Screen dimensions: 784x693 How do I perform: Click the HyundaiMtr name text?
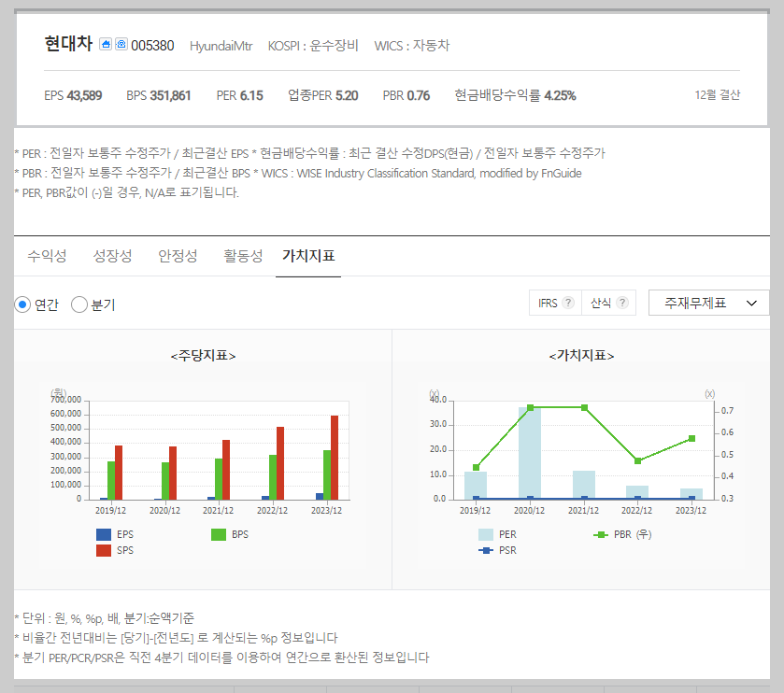[221, 46]
